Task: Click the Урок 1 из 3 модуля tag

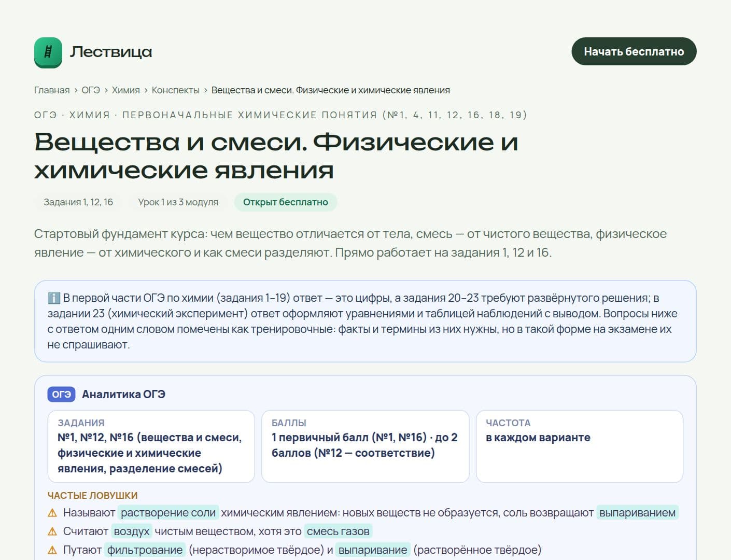Action: pyautogui.click(x=178, y=202)
